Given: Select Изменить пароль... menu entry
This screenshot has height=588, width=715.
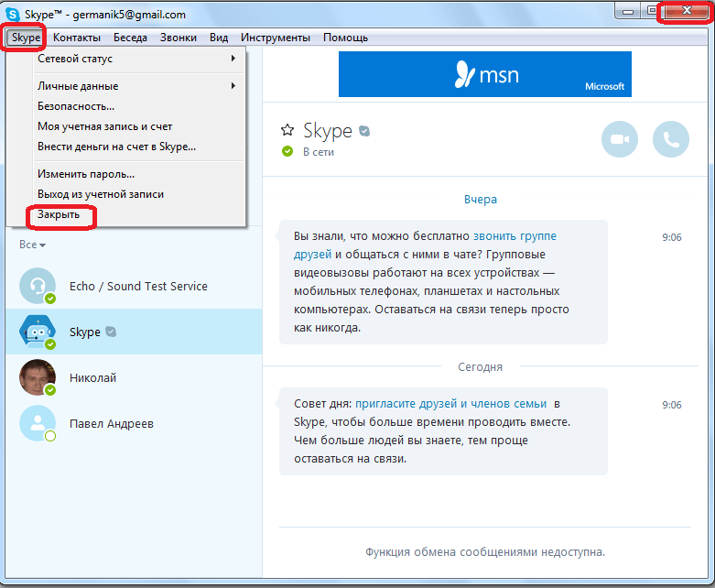Looking at the screenshot, I should pyautogui.click(x=138, y=174).
